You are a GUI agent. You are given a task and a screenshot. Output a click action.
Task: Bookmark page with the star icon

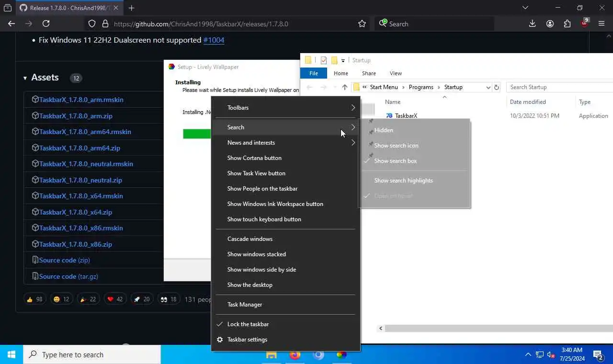click(x=362, y=23)
